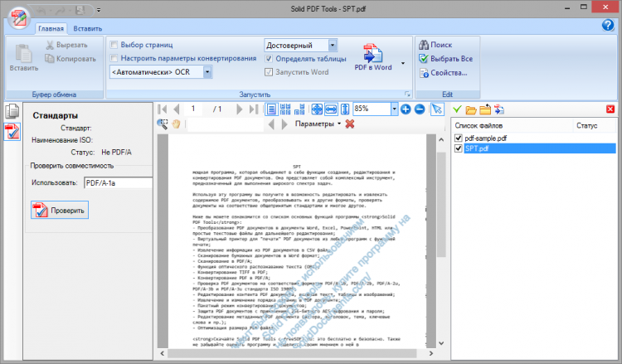The width and height of the screenshot is (622, 364).
Task: Uncheck pdf-sample.pdf in file list
Action: click(458, 138)
